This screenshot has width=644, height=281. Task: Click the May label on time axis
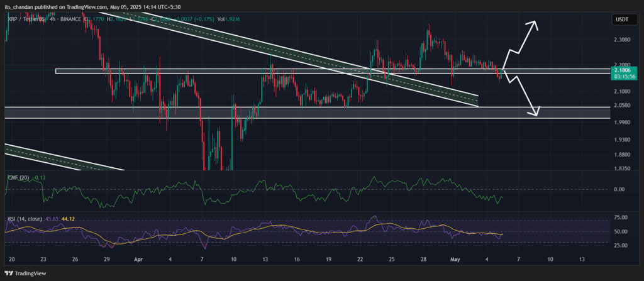(456, 260)
